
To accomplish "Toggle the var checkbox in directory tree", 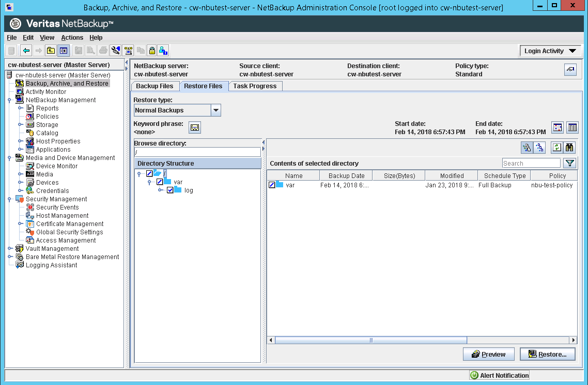I will (x=160, y=182).
